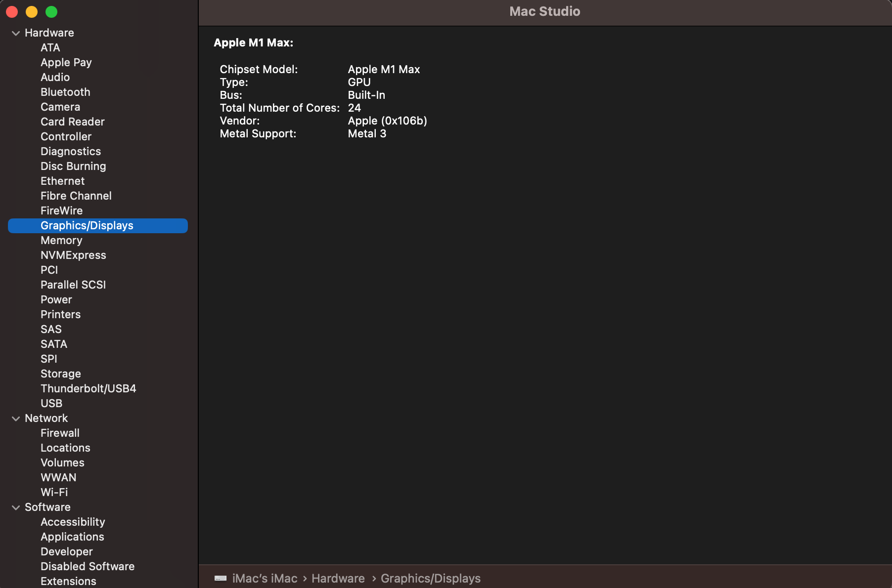Close the window with the red button
This screenshot has width=892, height=588.
click(x=12, y=11)
